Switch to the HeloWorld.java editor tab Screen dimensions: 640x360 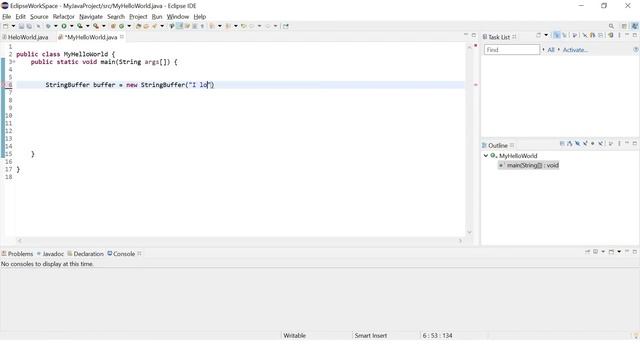(25, 37)
